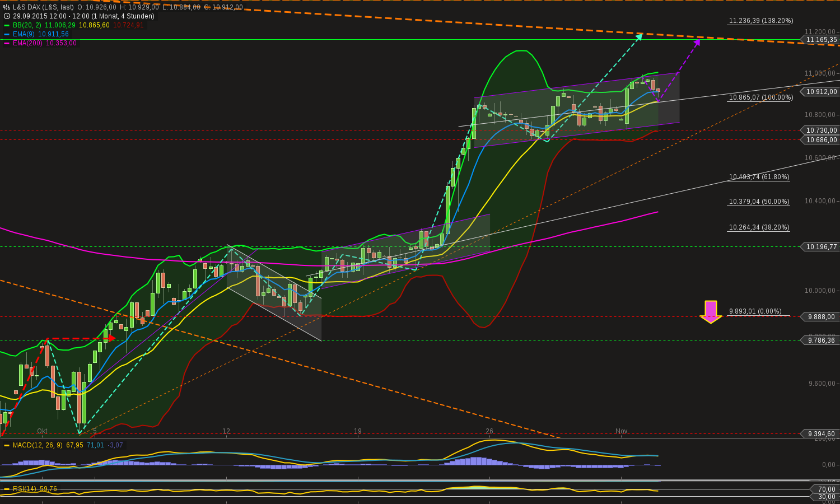The width and height of the screenshot is (840, 504).
Task: Click the 9.888,00 price level tag
Action: 820,317
